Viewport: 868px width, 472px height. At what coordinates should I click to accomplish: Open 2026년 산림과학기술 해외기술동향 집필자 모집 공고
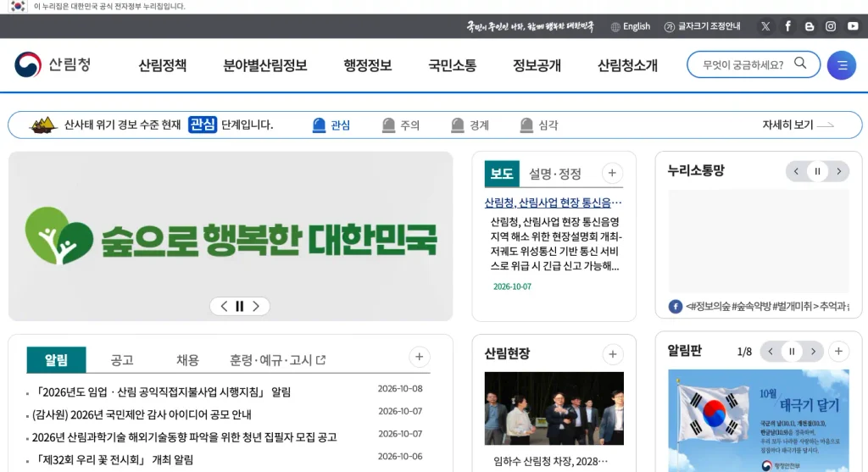(x=184, y=437)
